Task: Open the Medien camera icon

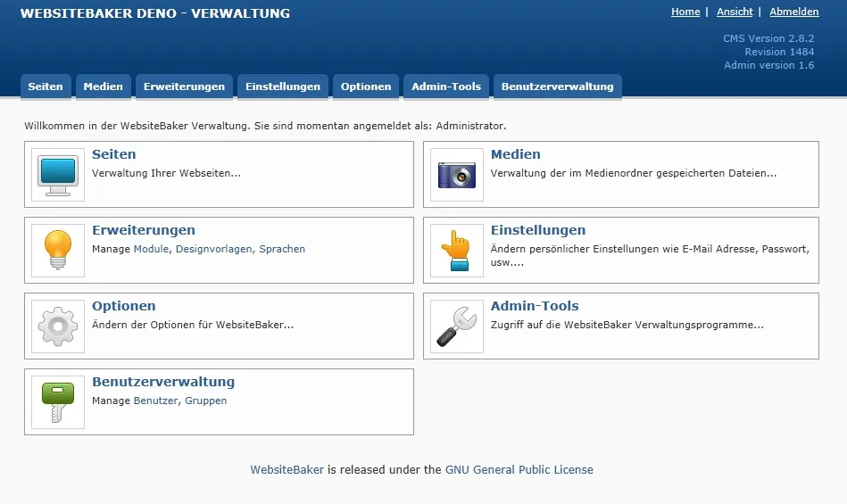Action: pyautogui.click(x=456, y=175)
